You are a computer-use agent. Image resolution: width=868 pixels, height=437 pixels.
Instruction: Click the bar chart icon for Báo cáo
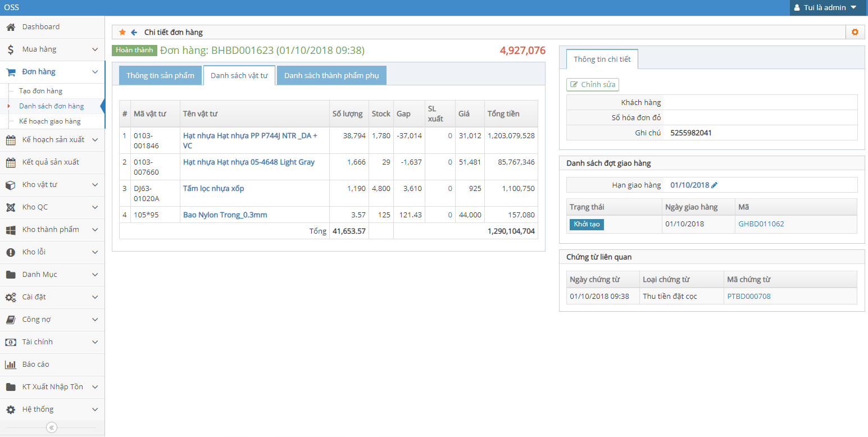[11, 365]
